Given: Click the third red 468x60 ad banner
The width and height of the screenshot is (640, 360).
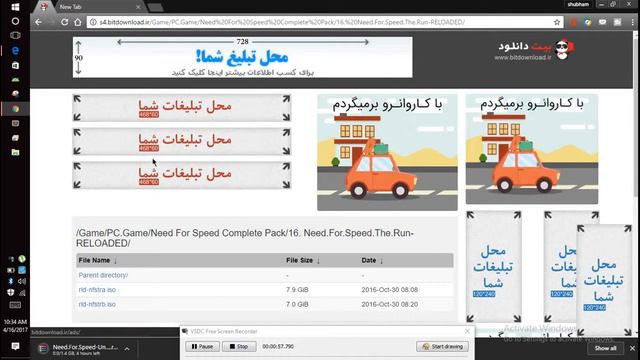Looking at the screenshot, I should tap(182, 176).
